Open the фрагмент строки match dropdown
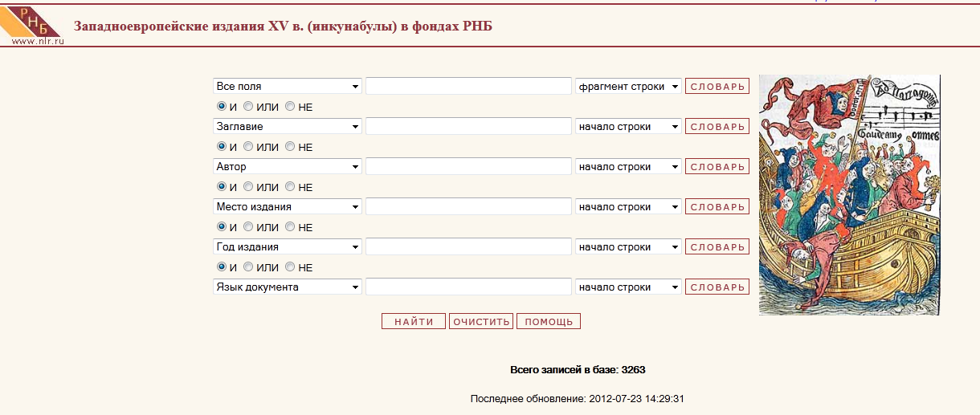 628,87
